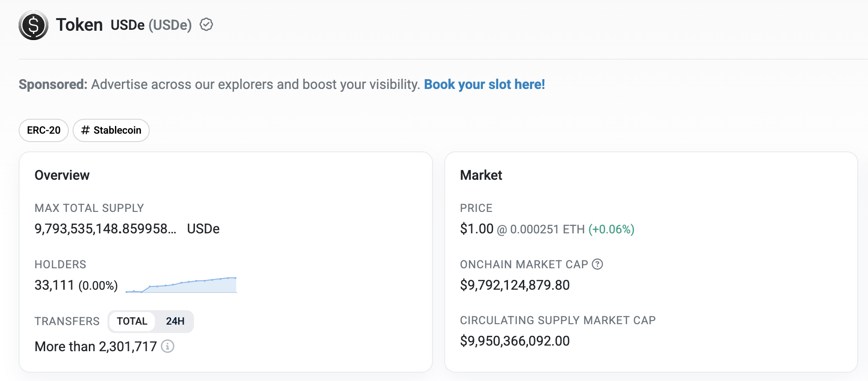Click the ERC-20 tag button
Viewport: 868px width, 381px height.
click(44, 130)
